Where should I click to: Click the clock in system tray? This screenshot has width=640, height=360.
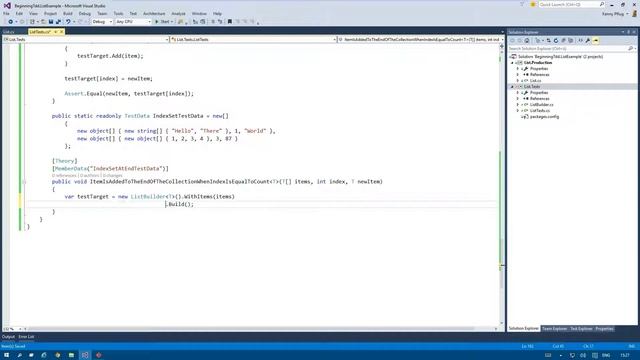pos(625,355)
